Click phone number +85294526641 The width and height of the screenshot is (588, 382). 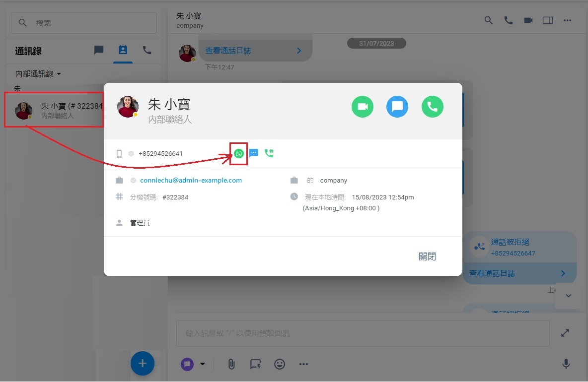point(160,154)
